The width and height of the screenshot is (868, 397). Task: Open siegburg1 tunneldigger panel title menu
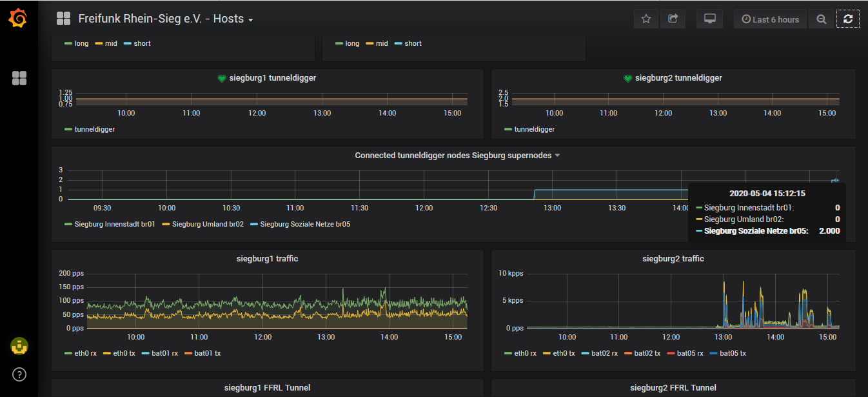(272, 78)
